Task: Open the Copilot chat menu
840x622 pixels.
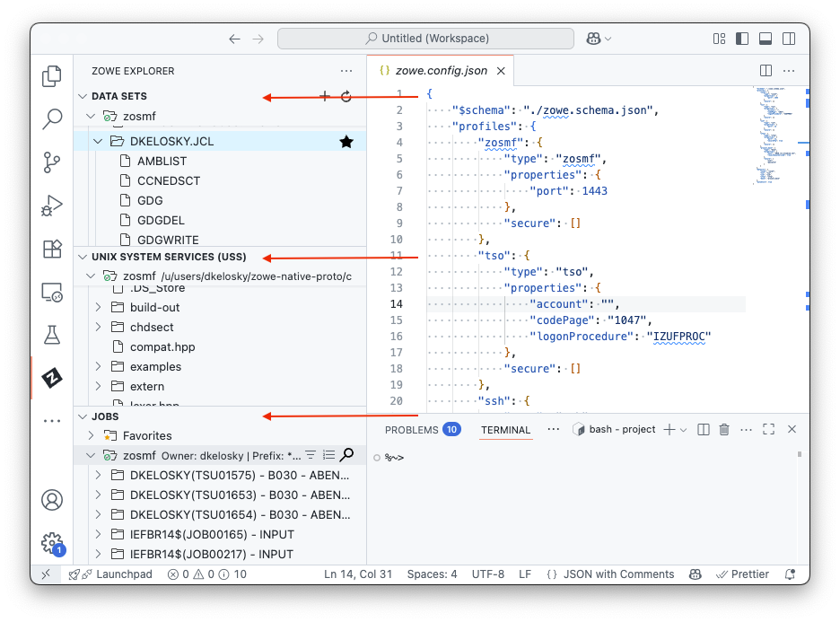Action: pyautogui.click(x=599, y=39)
